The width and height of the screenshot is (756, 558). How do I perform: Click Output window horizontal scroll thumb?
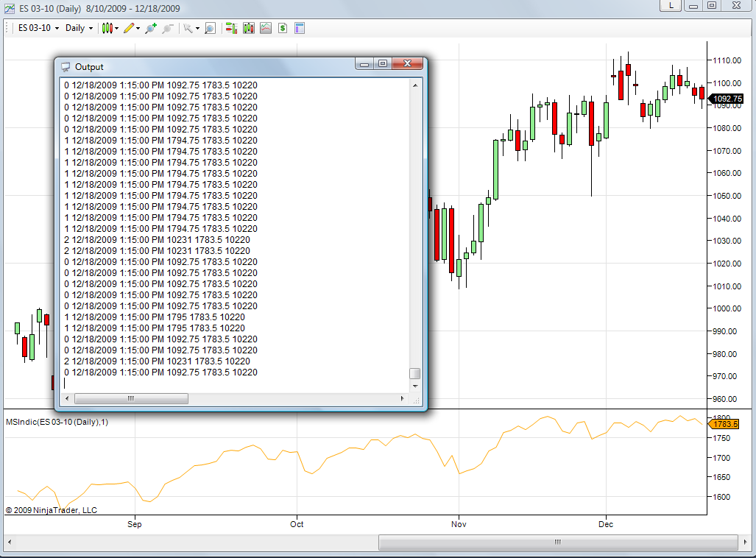[x=131, y=398]
